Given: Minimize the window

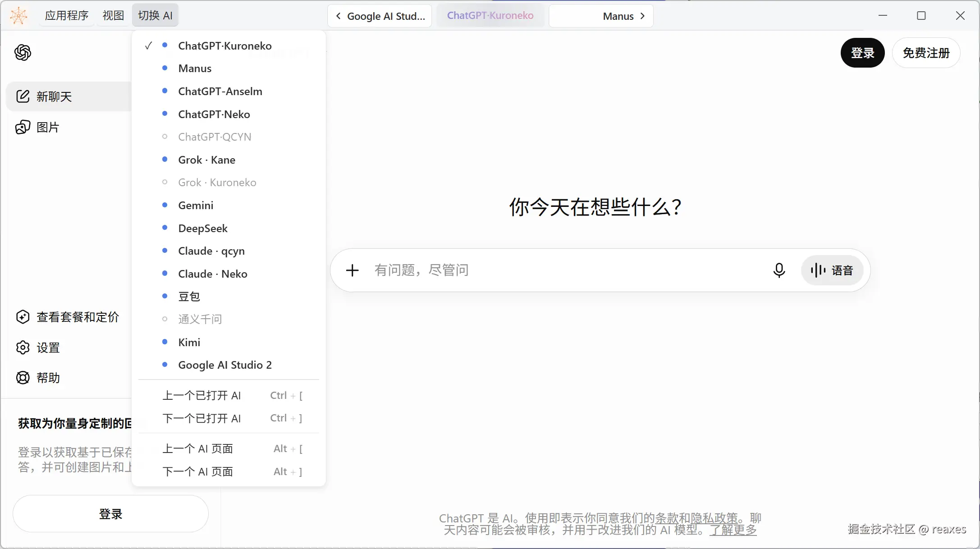Looking at the screenshot, I should tap(883, 16).
